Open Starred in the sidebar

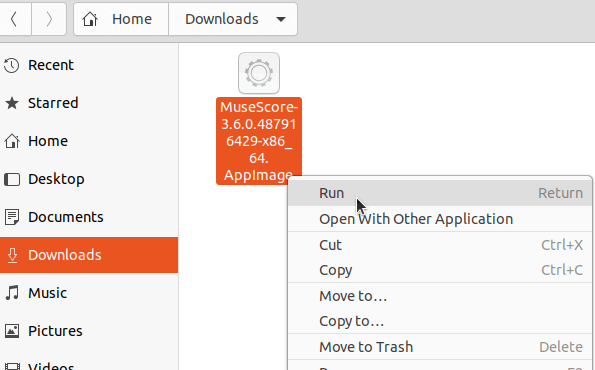coord(89,103)
